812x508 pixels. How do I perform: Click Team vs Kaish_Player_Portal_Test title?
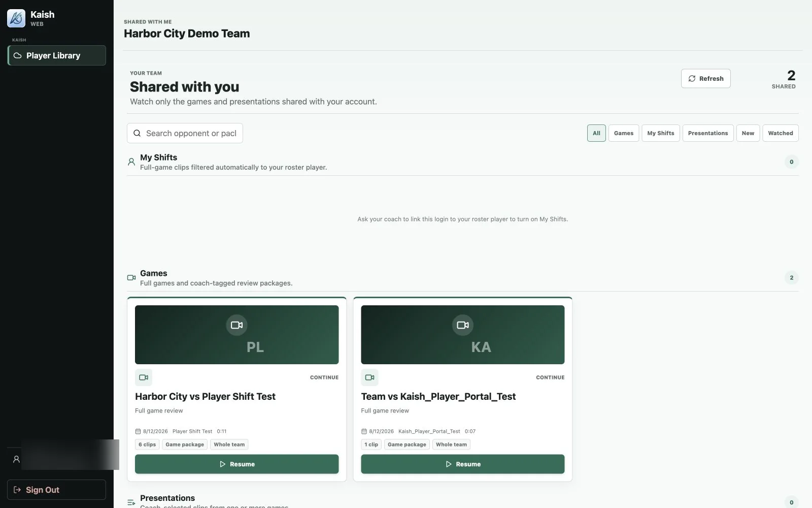click(x=438, y=397)
